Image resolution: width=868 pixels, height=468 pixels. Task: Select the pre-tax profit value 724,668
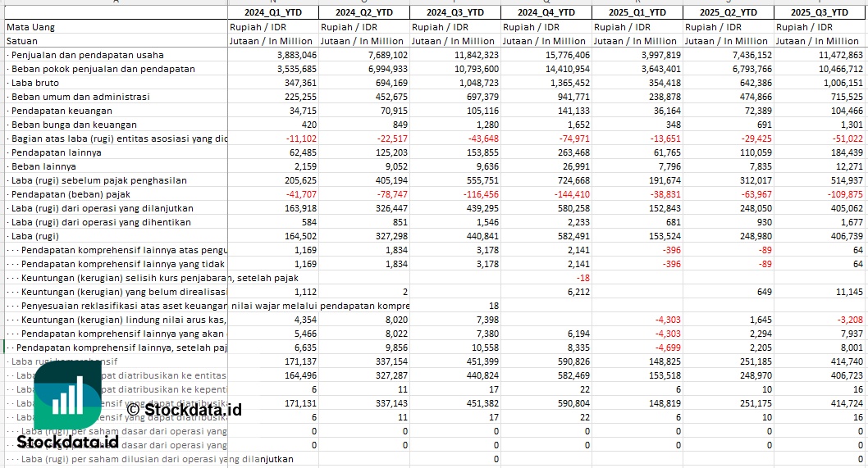pyautogui.click(x=574, y=180)
